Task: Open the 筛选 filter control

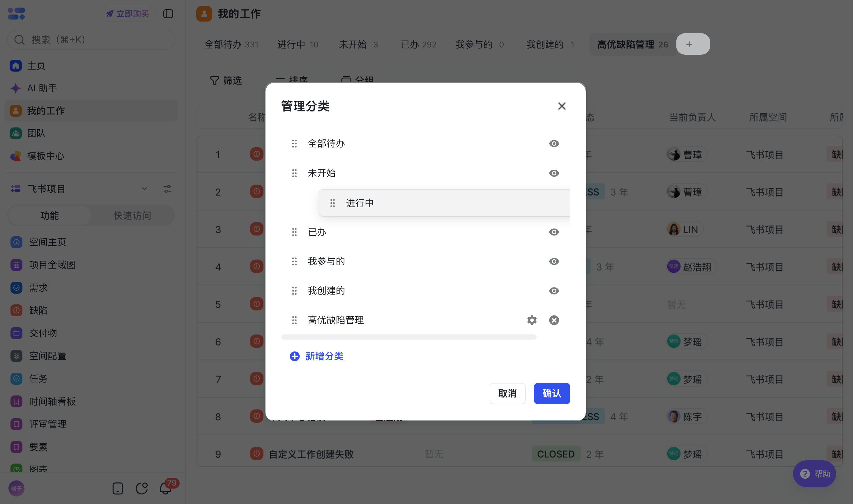Action: (226, 81)
